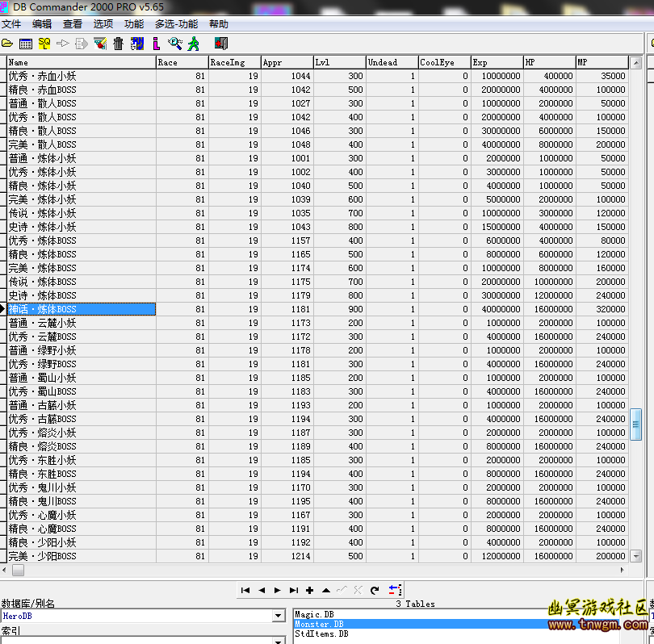This screenshot has height=644, width=654.
Task: Click the Lvl column header
Action: 340,62
